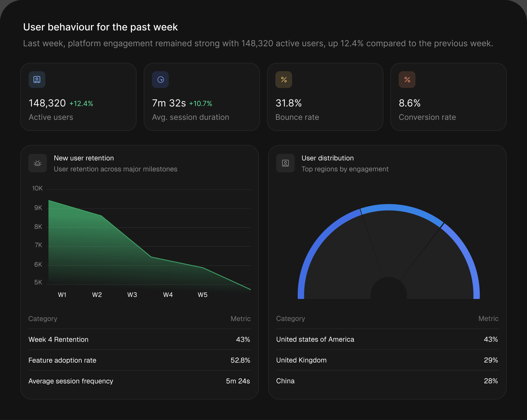Open the Week 4 Rentention row
The width and height of the screenshot is (527, 420).
(139, 340)
